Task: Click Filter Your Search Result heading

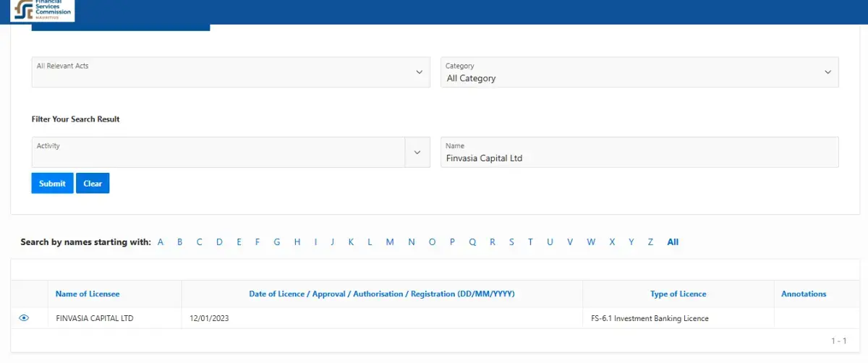Action: click(76, 119)
